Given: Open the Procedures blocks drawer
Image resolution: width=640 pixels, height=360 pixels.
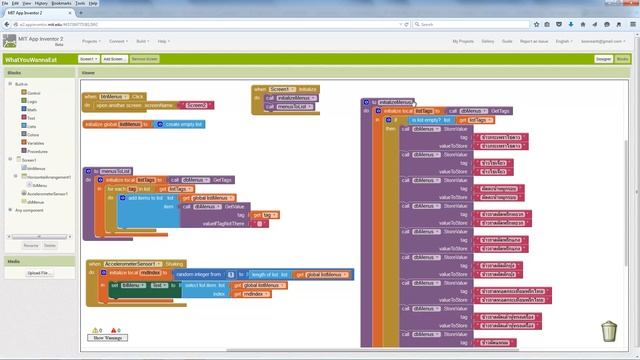Looking at the screenshot, I should tap(35, 151).
